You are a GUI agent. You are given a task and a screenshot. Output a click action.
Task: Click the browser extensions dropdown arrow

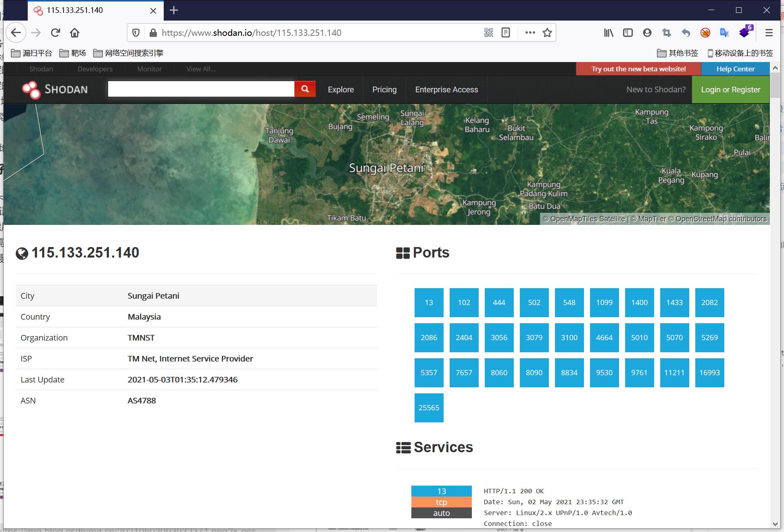pyautogui.click(x=744, y=33)
